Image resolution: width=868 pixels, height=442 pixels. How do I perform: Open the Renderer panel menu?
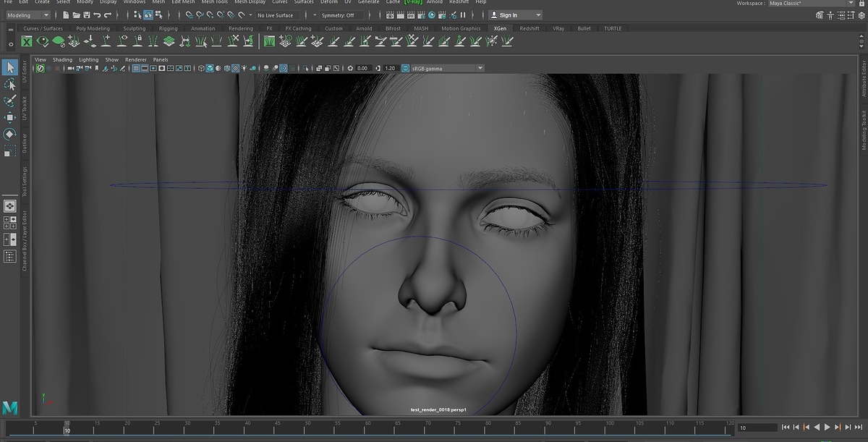tap(136, 59)
